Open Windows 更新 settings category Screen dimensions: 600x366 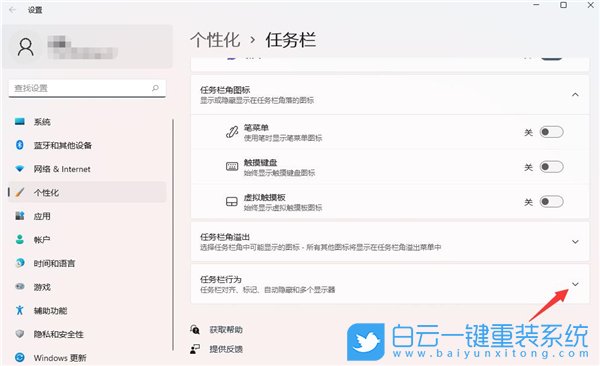tap(87, 358)
